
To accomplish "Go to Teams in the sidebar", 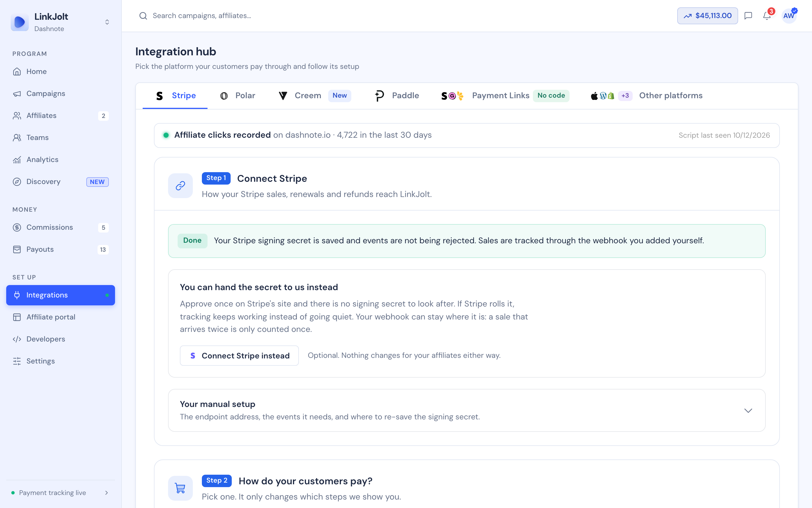I will [60, 138].
